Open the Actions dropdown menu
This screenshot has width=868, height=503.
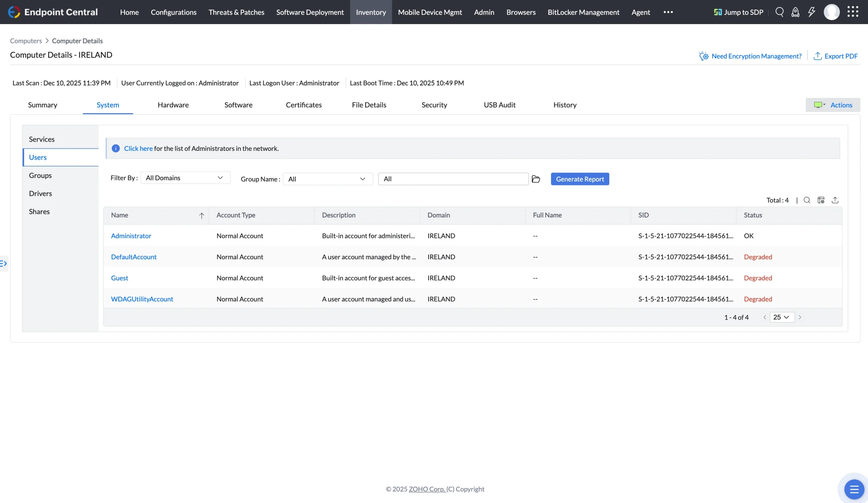(832, 105)
